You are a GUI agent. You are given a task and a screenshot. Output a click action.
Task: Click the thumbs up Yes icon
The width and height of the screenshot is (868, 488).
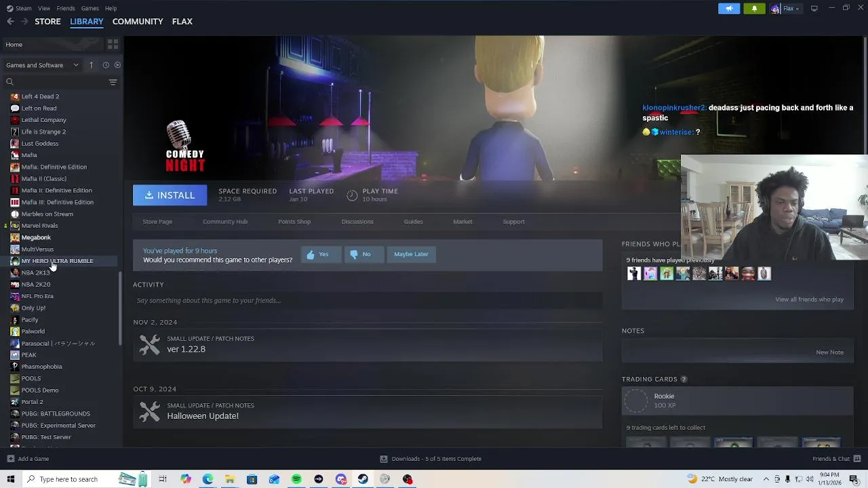(x=311, y=254)
